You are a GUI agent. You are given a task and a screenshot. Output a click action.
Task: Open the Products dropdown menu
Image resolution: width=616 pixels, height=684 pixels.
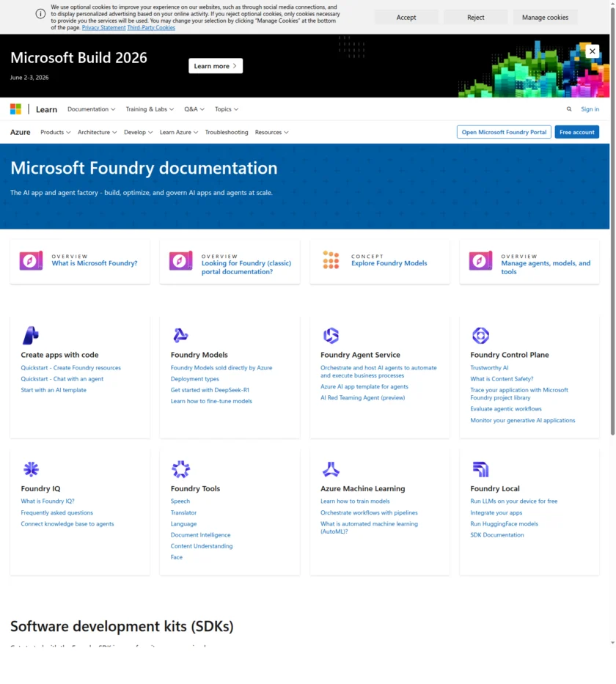pos(55,132)
